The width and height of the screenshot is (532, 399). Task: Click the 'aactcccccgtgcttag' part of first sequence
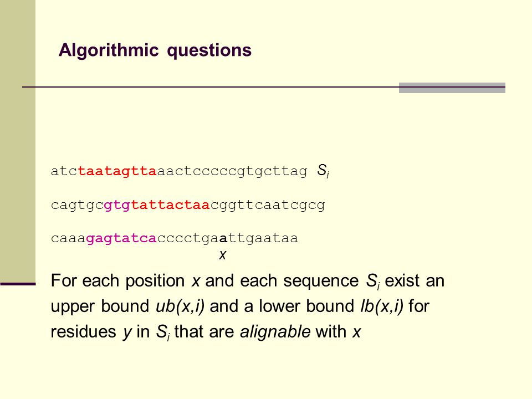point(232,171)
